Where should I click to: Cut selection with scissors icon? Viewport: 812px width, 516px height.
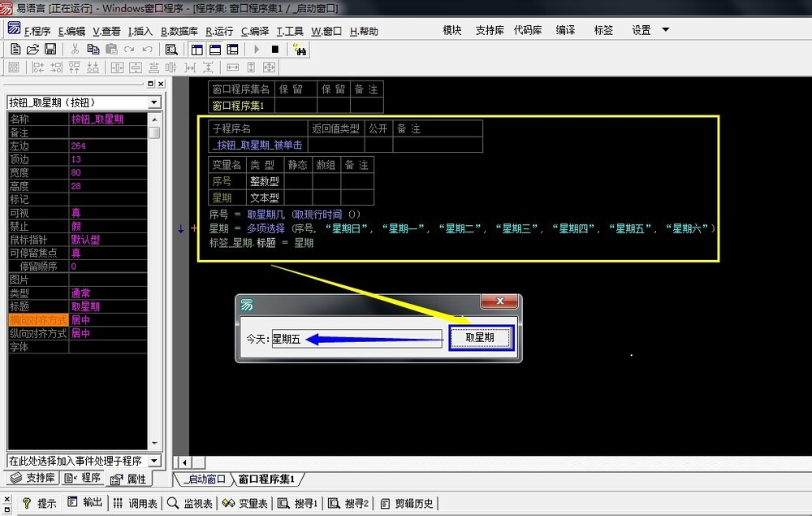tap(75, 50)
